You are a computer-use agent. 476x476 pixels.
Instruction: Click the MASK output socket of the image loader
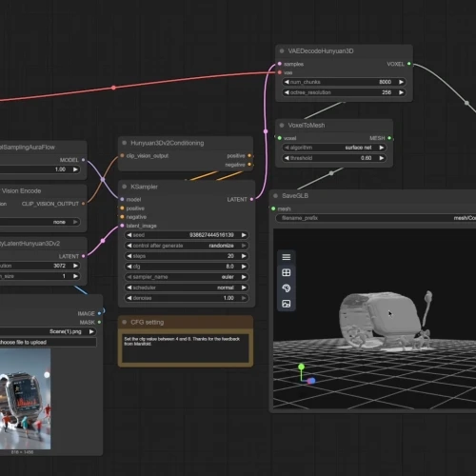point(99,322)
